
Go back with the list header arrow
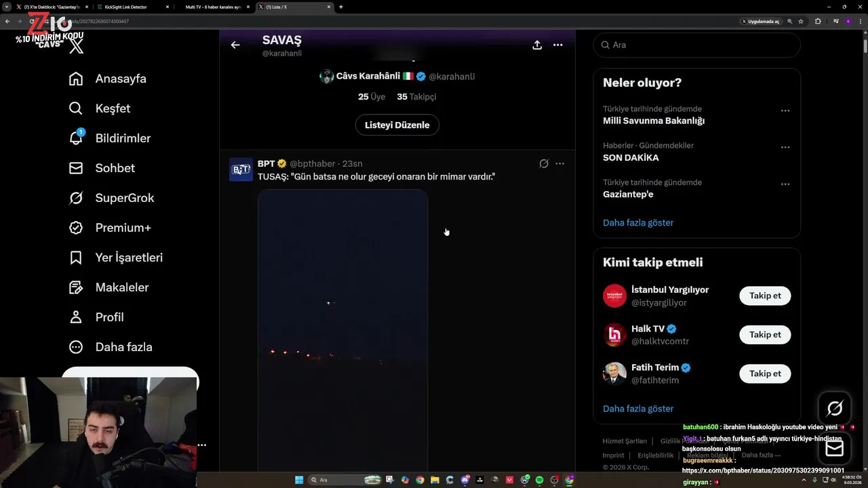[x=235, y=45]
